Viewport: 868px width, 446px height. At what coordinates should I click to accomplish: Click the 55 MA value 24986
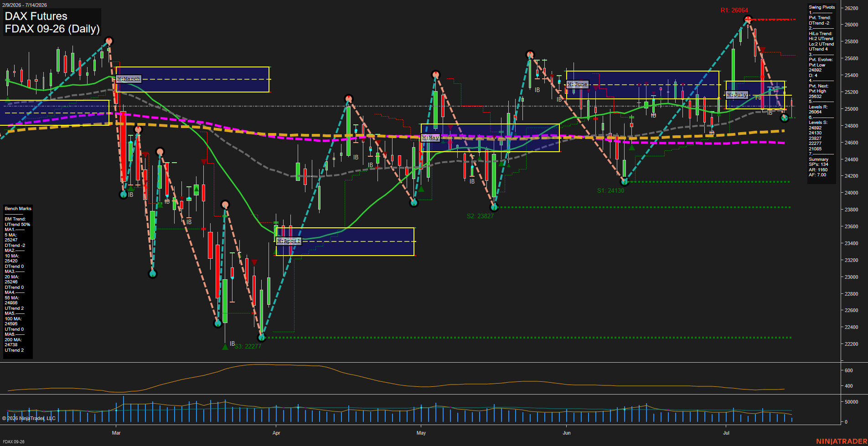[11, 303]
